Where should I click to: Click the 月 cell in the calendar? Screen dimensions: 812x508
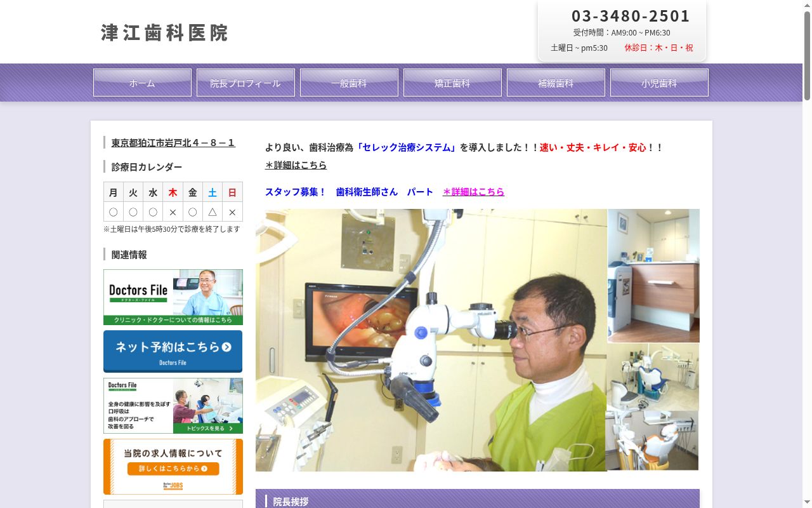click(114, 192)
